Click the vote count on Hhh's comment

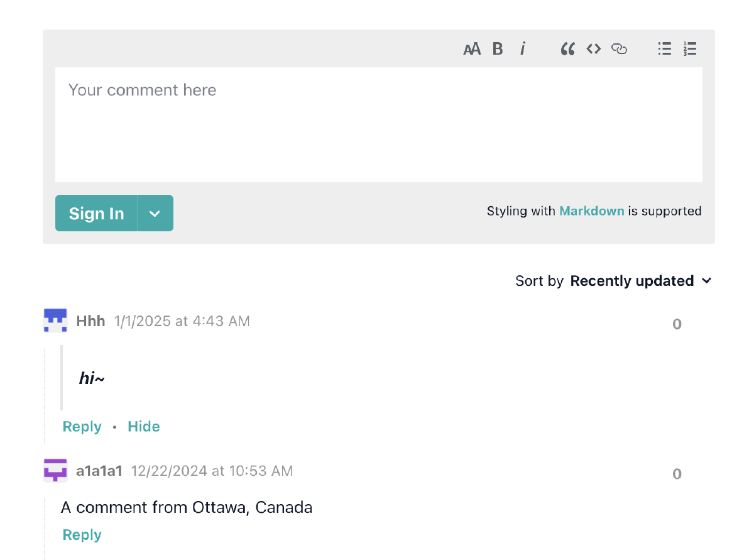point(677,324)
